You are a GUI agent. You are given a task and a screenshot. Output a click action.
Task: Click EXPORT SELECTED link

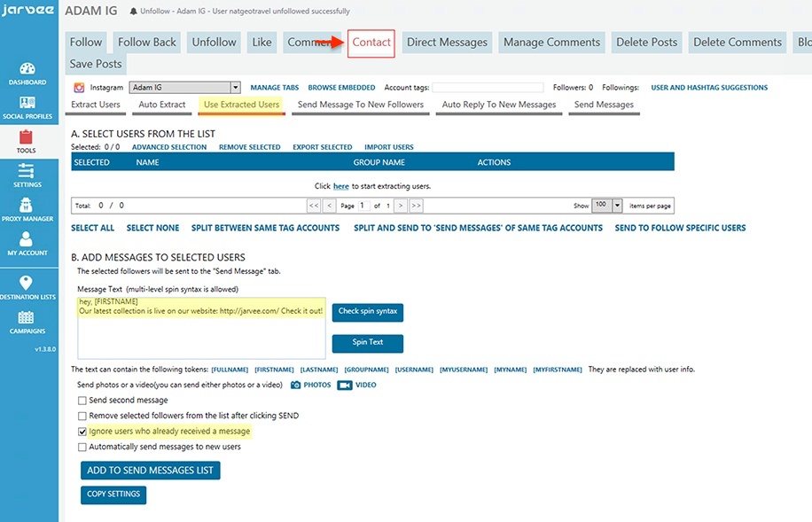[323, 147]
